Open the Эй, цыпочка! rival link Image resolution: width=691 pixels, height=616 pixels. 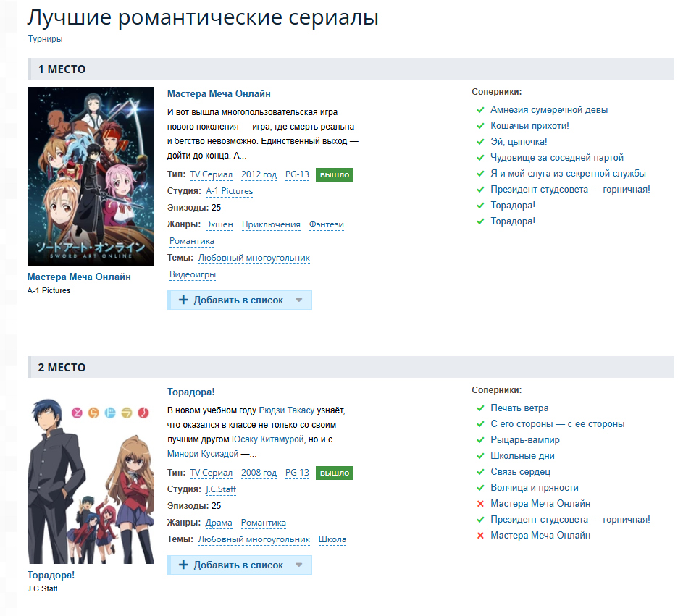point(519,142)
